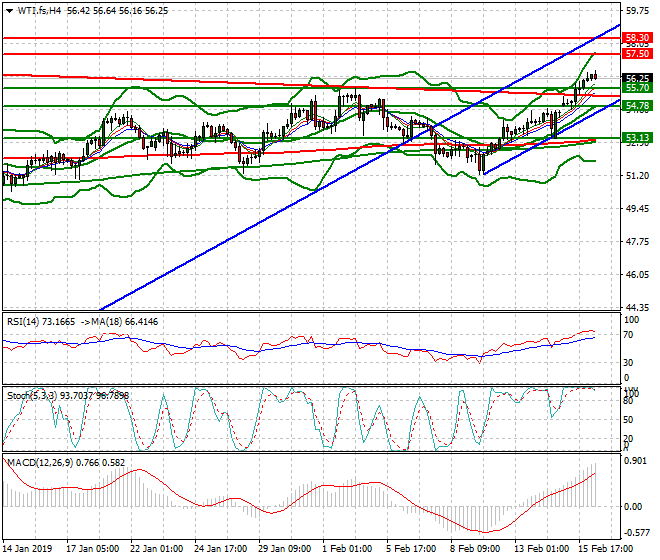Click the triangle arrow before WTI.fs,H4
Viewport: 660px width, 560px height.
click(x=9, y=11)
